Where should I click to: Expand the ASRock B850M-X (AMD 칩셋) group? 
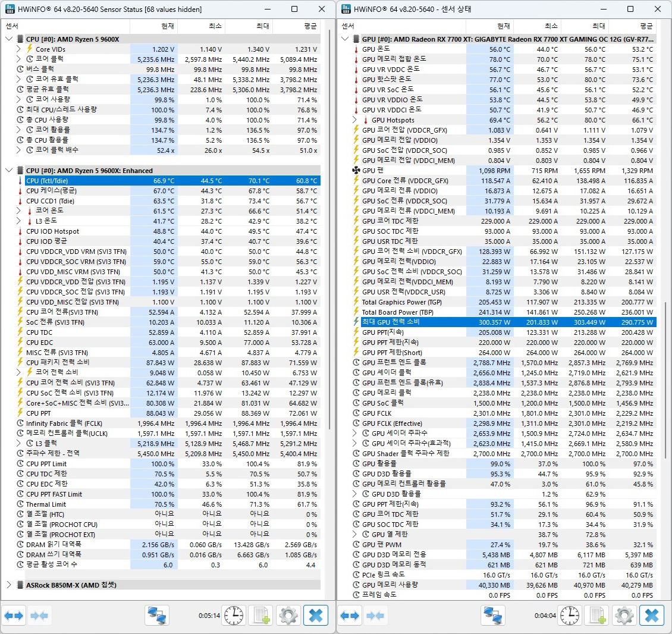click(9, 585)
